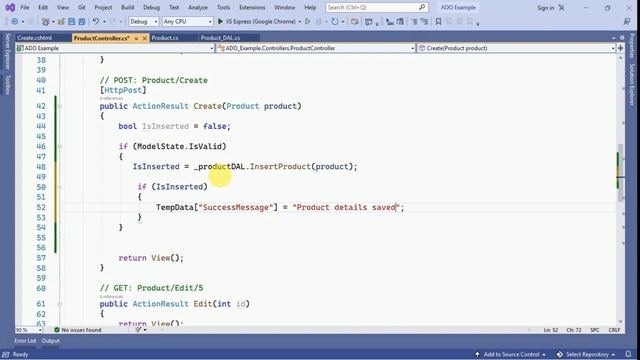Click InsertProduct method call on line 48
Screen dimensions: 640x360
(280, 167)
